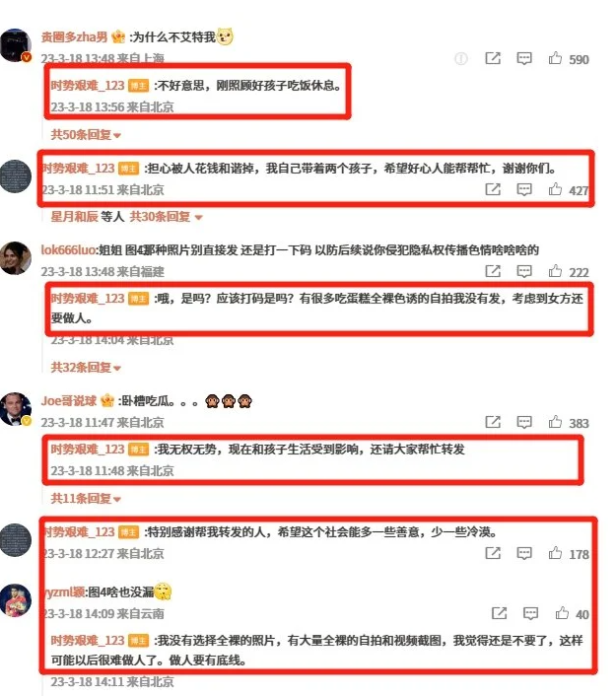
Task: Click the report icon beside 590-like comment
Action: click(x=461, y=58)
